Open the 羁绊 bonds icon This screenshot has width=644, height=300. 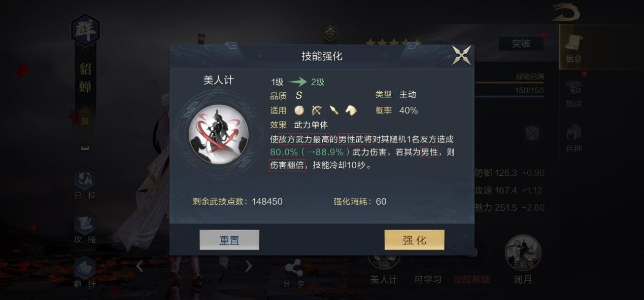[x=85, y=273]
